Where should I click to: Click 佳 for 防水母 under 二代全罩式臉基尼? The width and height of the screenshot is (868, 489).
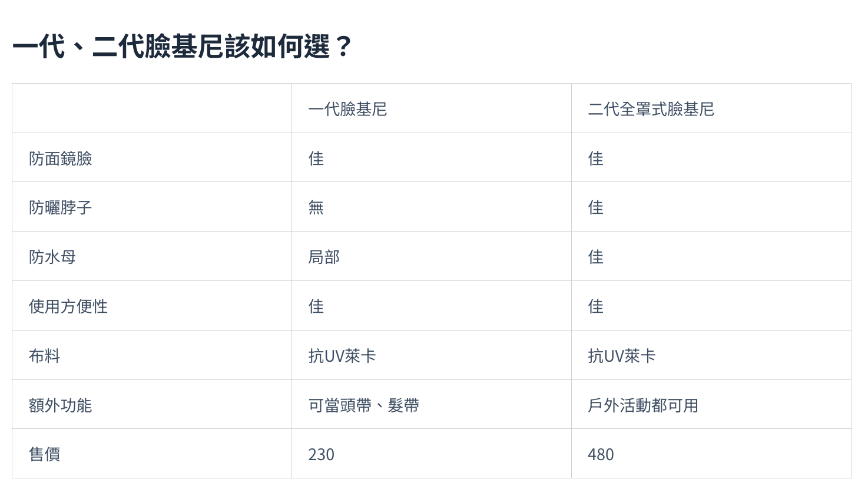click(x=595, y=257)
